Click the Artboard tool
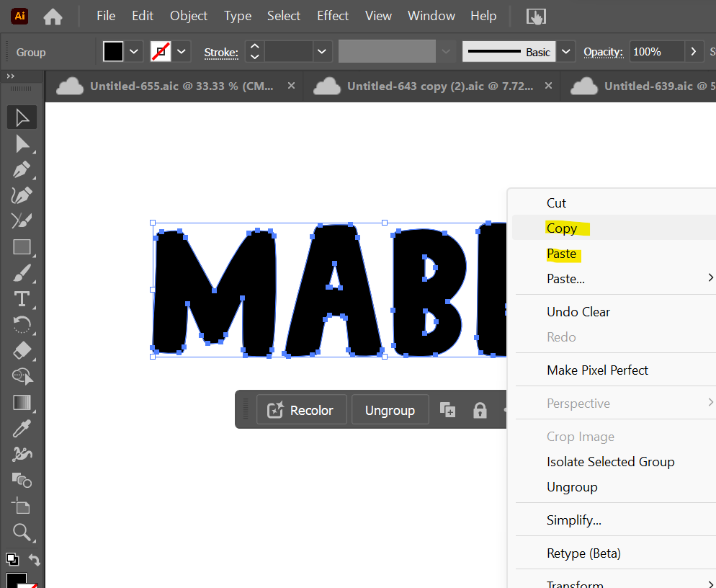The image size is (716, 588). 22,506
